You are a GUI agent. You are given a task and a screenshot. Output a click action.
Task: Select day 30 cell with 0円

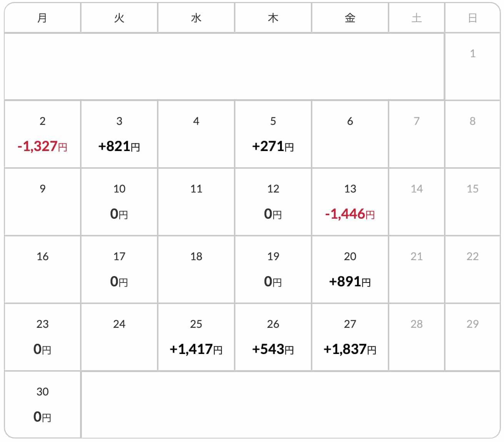(42, 405)
